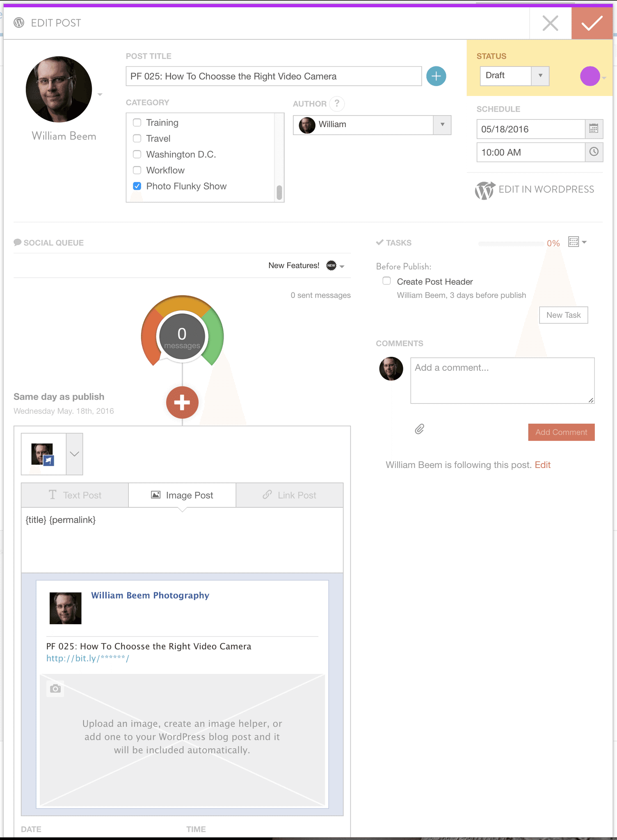Click the '0 sent messages' text
Image resolution: width=617 pixels, height=840 pixels.
(x=320, y=295)
